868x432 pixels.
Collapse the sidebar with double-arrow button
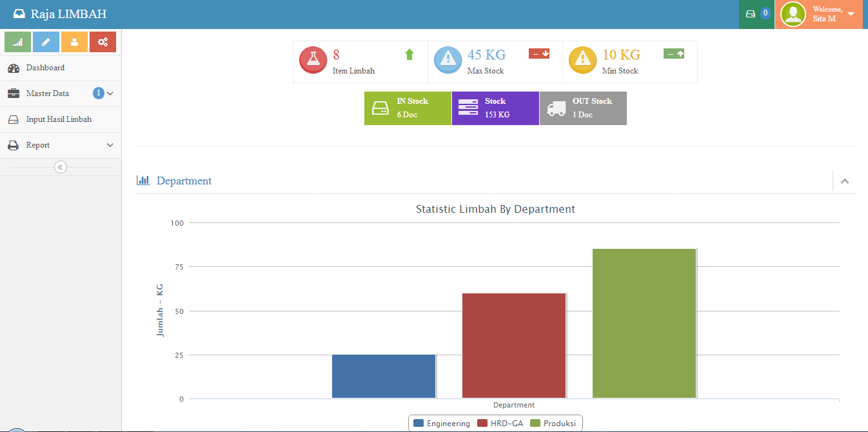pyautogui.click(x=61, y=167)
